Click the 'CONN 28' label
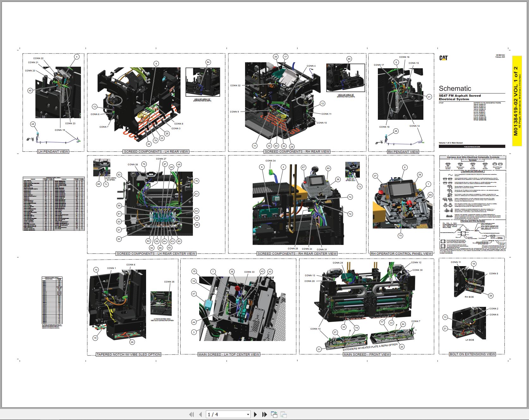Screen dimensions: 529x420 (310, 281)
